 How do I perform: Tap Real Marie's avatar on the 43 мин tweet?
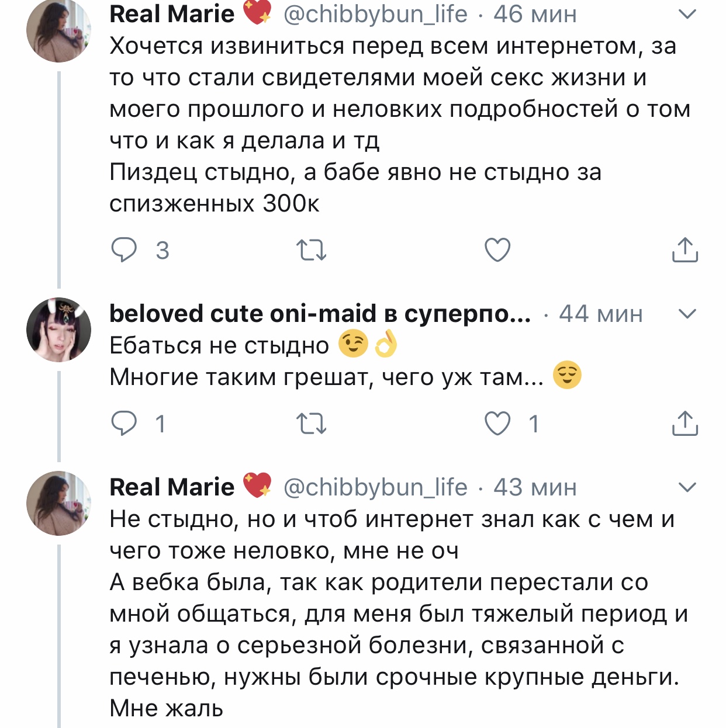click(58, 503)
